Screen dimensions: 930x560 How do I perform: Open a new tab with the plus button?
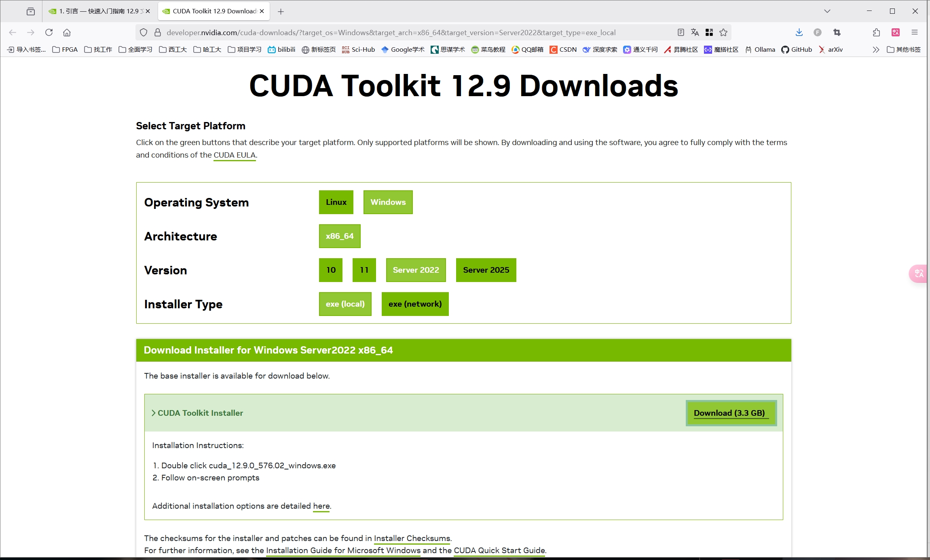pos(281,11)
